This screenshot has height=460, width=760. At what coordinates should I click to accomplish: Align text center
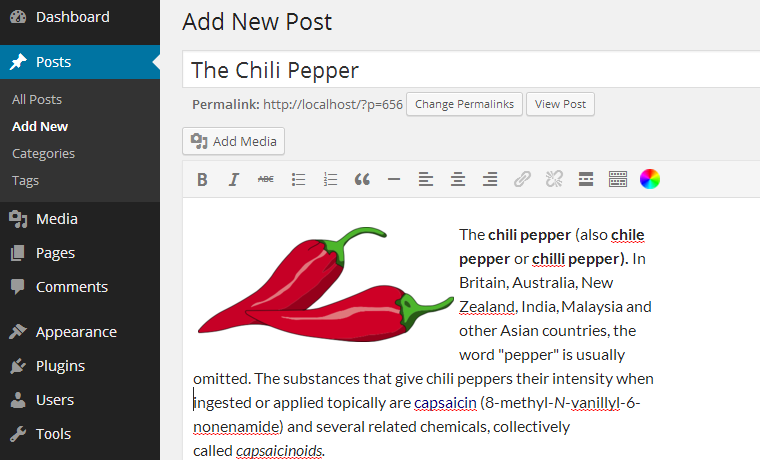pos(458,179)
